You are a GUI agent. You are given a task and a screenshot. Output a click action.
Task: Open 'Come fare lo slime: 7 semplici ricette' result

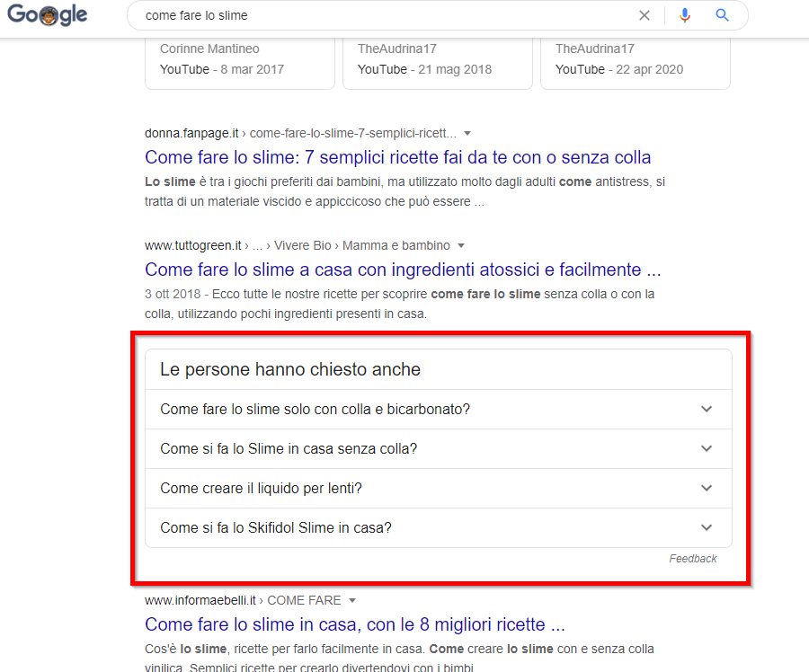pos(398,157)
